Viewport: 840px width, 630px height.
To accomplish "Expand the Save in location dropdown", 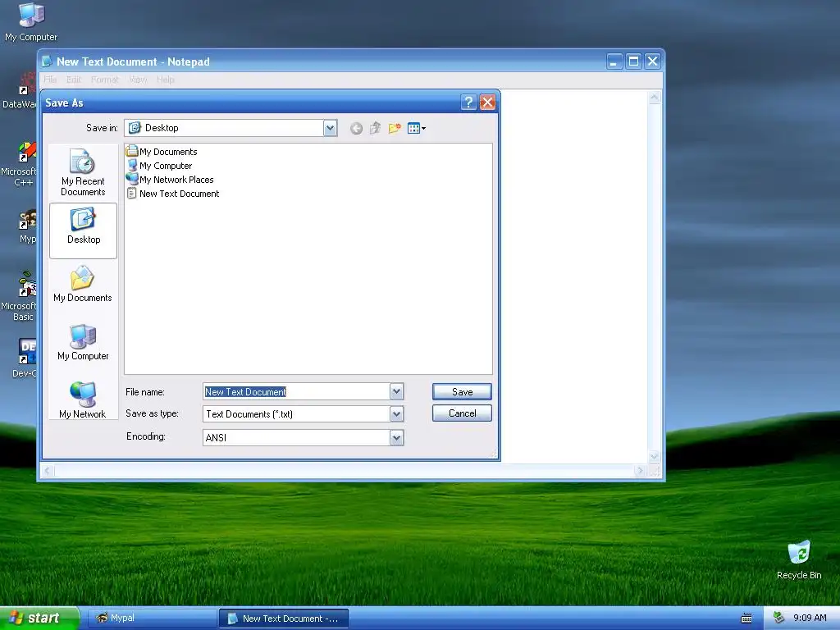I will [330, 128].
